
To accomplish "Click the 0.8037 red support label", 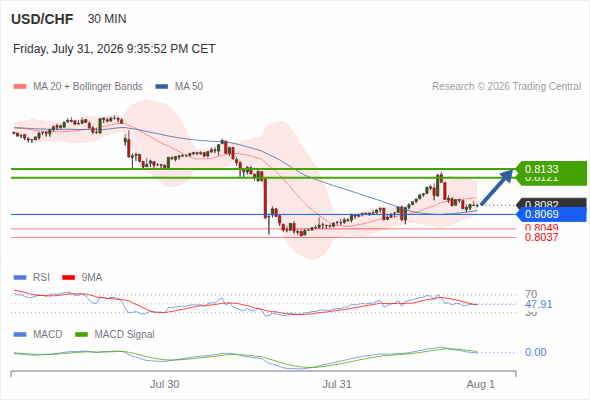I will pyautogui.click(x=541, y=237).
